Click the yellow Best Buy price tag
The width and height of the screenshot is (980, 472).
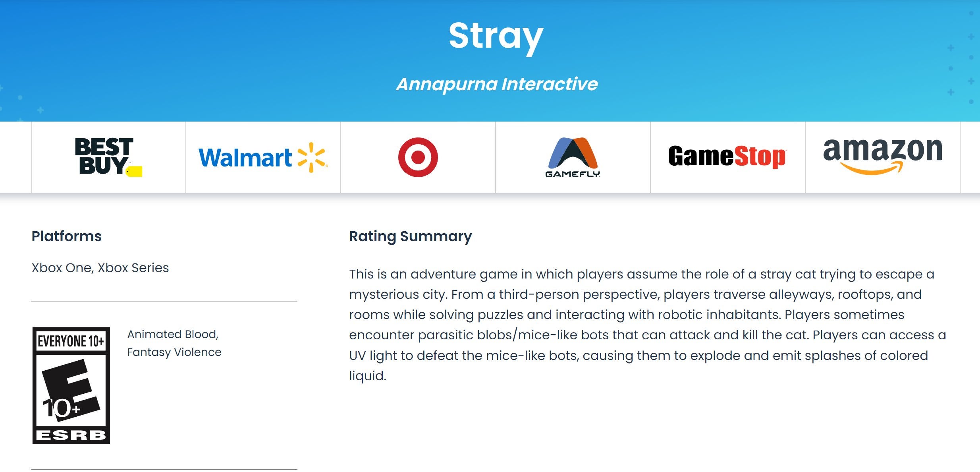pyautogui.click(x=134, y=172)
